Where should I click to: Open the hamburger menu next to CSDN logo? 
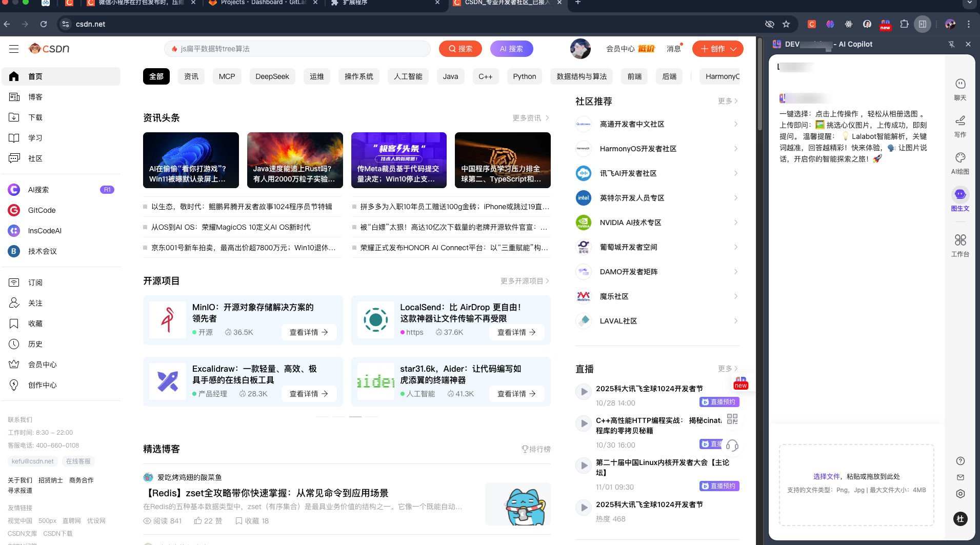[14, 49]
